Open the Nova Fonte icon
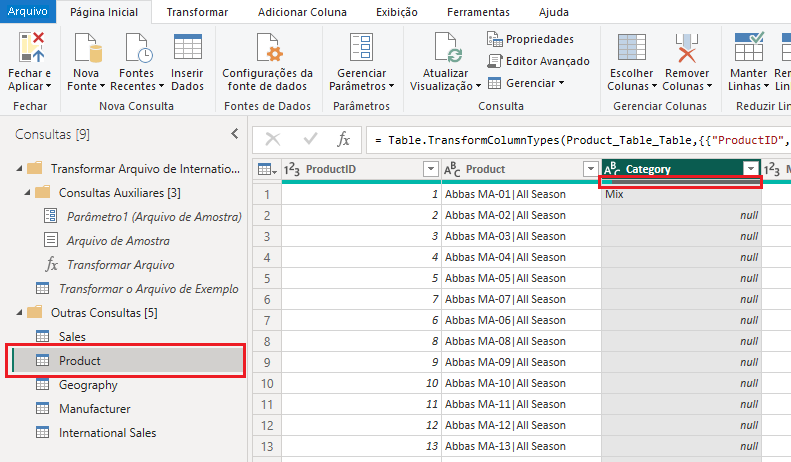 point(88,48)
